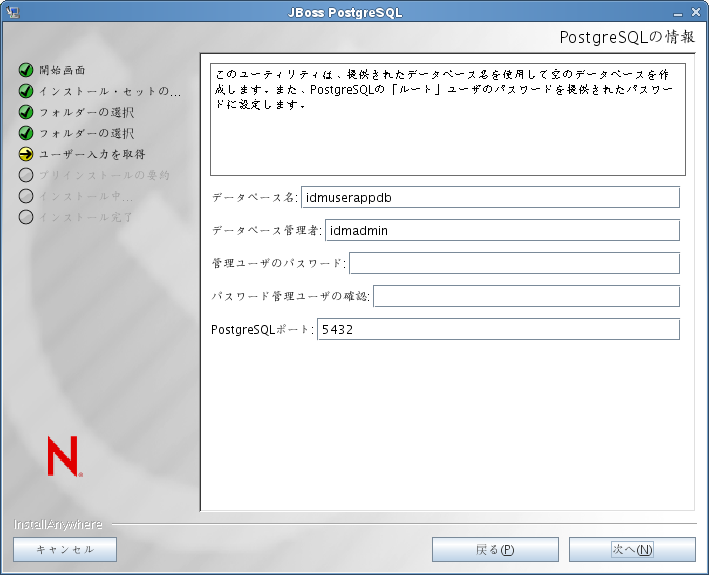Click the PostgreSQLポート field showing 5432
The width and height of the screenshot is (709, 575).
(x=498, y=329)
